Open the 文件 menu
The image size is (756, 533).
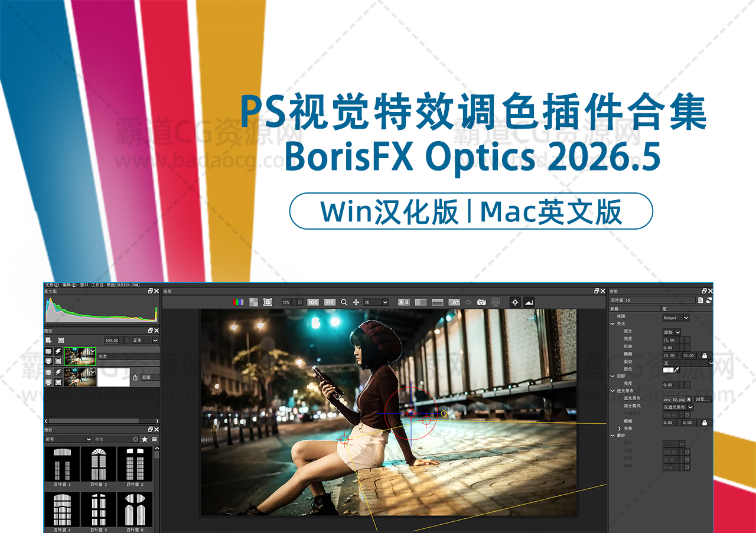51,285
